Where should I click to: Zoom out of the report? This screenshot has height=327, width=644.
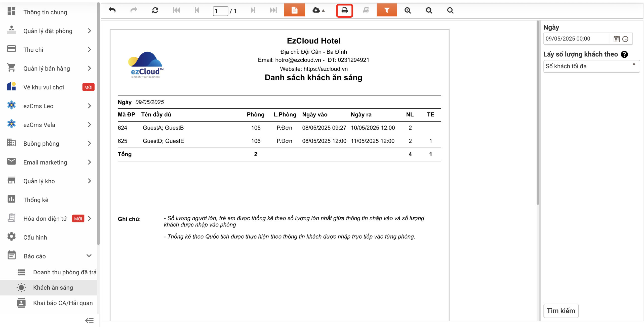pyautogui.click(x=429, y=10)
